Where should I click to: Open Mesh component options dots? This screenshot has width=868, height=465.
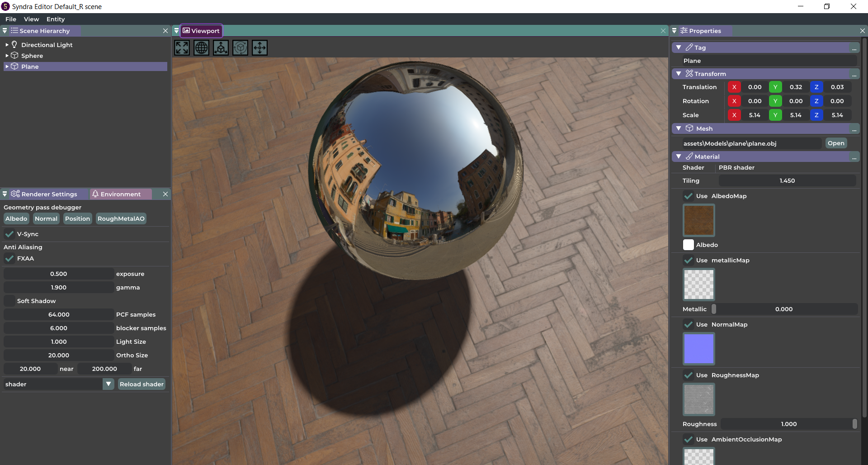tap(854, 128)
